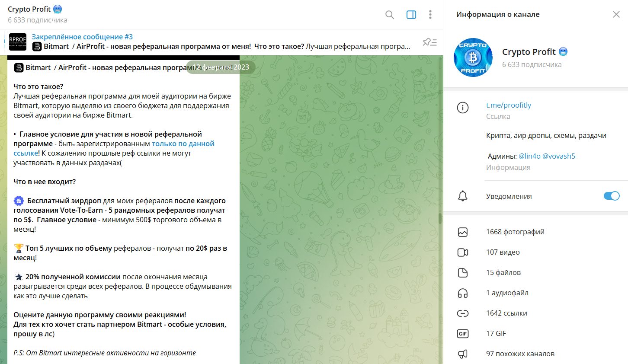Open the pinned messages list icon
Image resolution: width=628 pixels, height=364 pixels.
[x=429, y=42]
